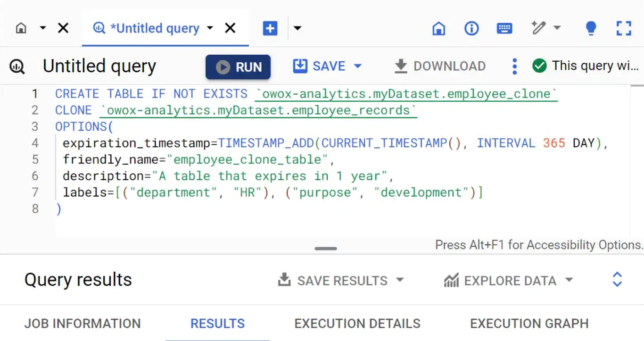Open the SAVE dropdown arrow
644x341 pixels.
[358, 66]
